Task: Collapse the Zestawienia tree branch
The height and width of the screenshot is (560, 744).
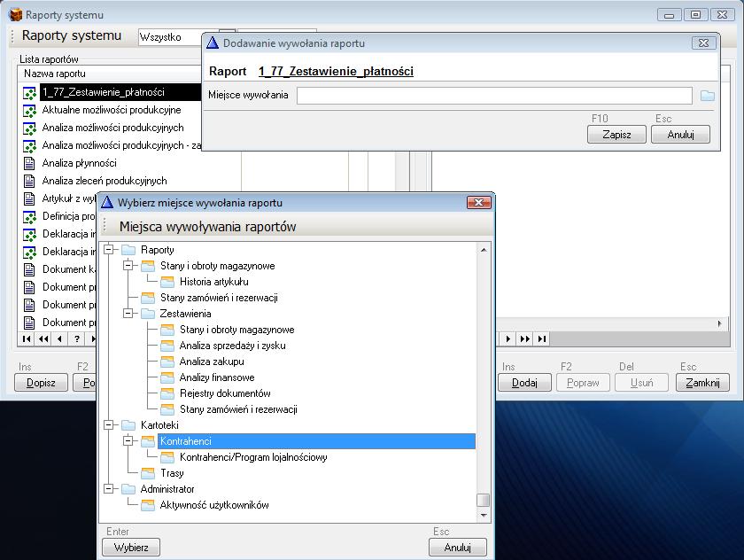Action: click(x=128, y=314)
